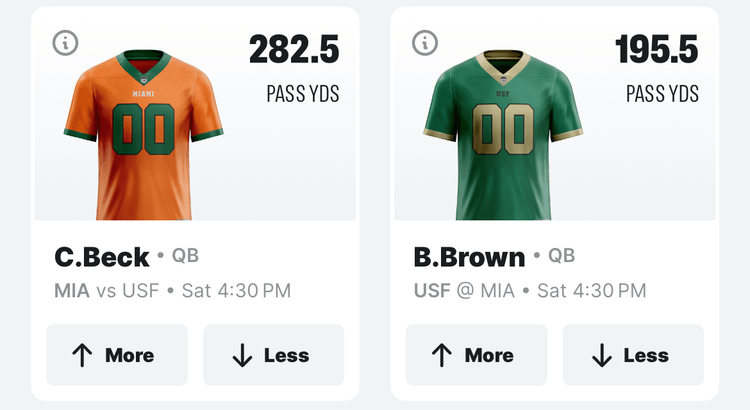The width and height of the screenshot is (750, 410).
Task: Pick More for C.Beck passing yards
Action: click(x=116, y=355)
